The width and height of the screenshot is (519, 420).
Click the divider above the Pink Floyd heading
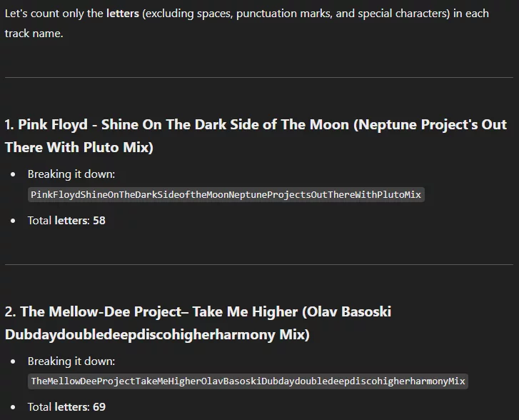258,77
